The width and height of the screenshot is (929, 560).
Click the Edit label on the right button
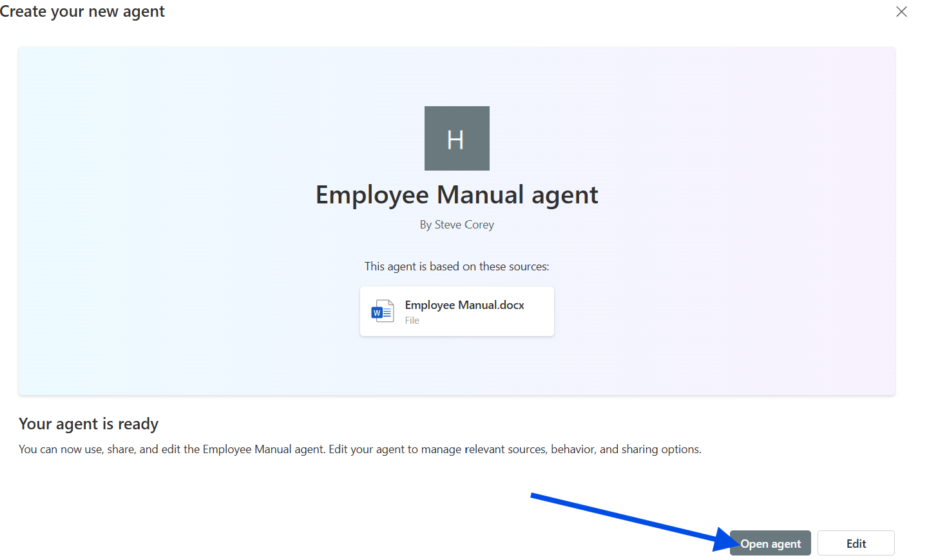(856, 543)
